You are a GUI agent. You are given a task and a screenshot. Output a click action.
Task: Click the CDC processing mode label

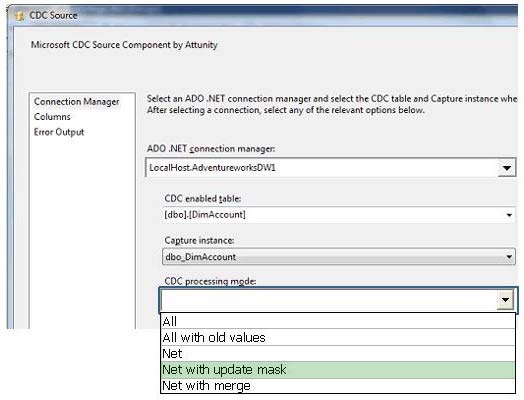210,281
